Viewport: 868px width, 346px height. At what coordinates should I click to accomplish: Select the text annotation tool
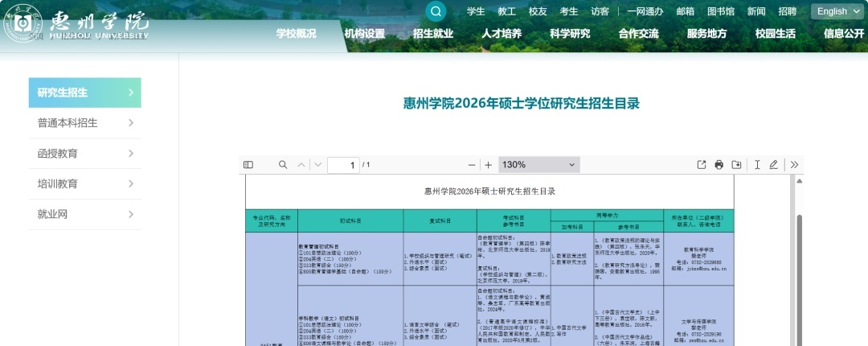tap(757, 165)
